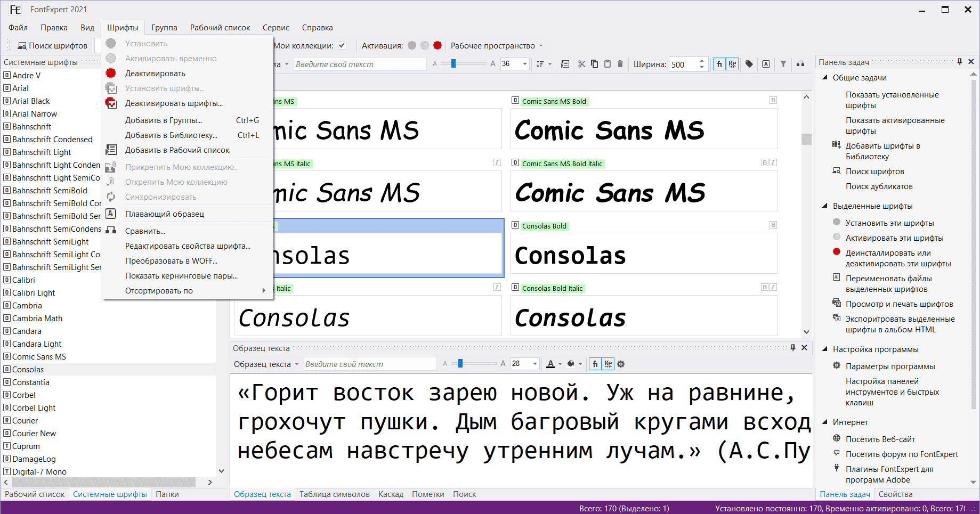Click the background fill color icon
Image resolution: width=980 pixels, height=514 pixels.
[571, 364]
